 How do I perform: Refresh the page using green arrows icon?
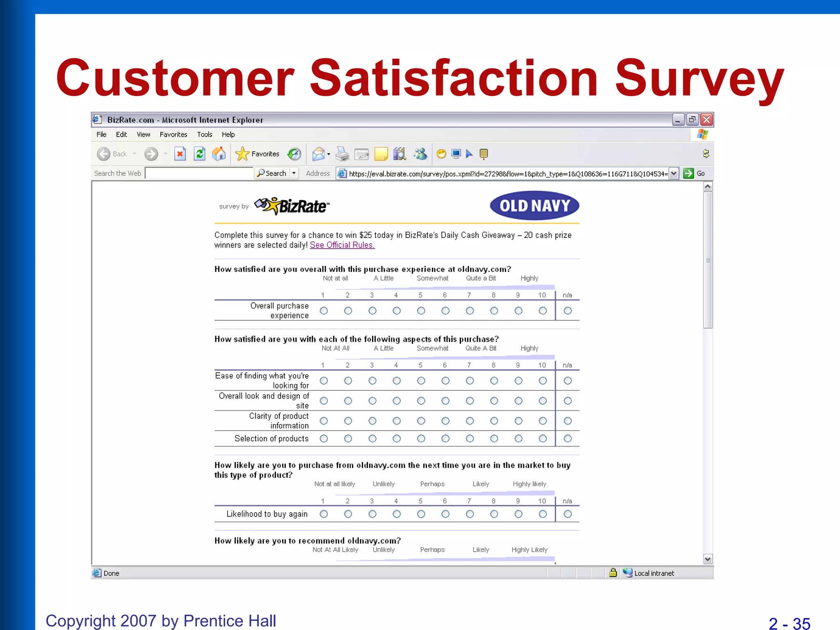click(199, 154)
